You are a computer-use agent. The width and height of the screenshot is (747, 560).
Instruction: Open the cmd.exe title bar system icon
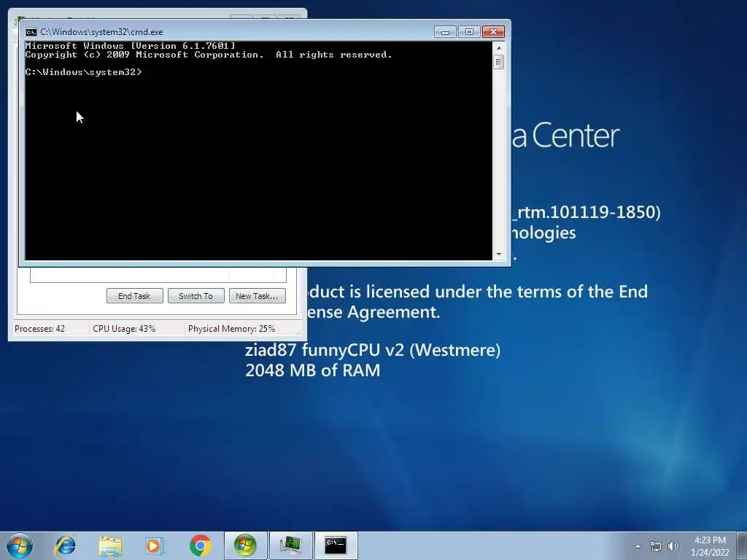pyautogui.click(x=31, y=32)
